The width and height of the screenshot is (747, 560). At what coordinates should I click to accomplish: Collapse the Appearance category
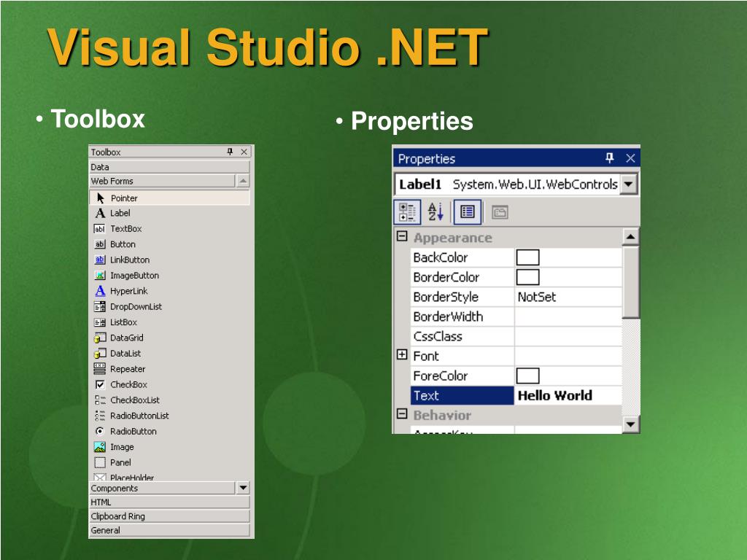(x=402, y=236)
